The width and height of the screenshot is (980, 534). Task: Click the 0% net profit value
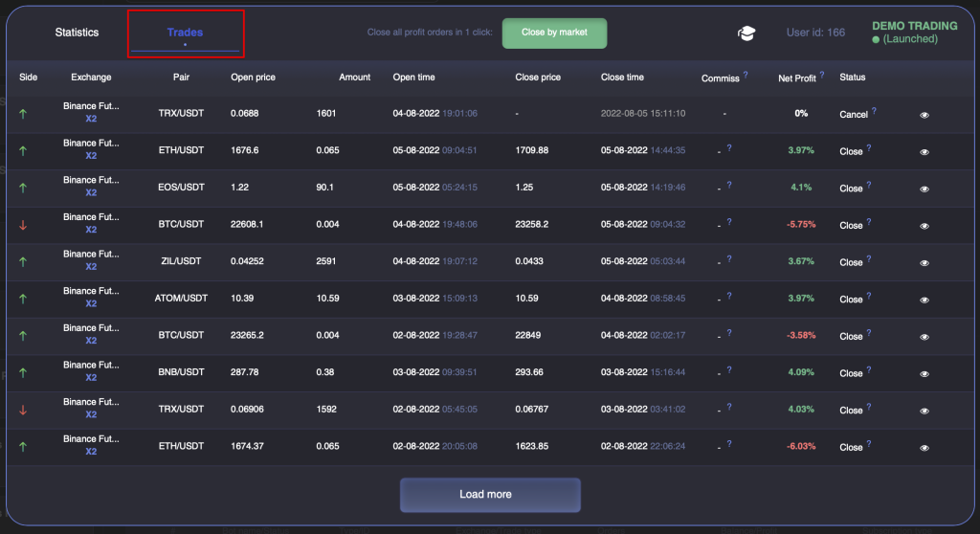pos(801,113)
